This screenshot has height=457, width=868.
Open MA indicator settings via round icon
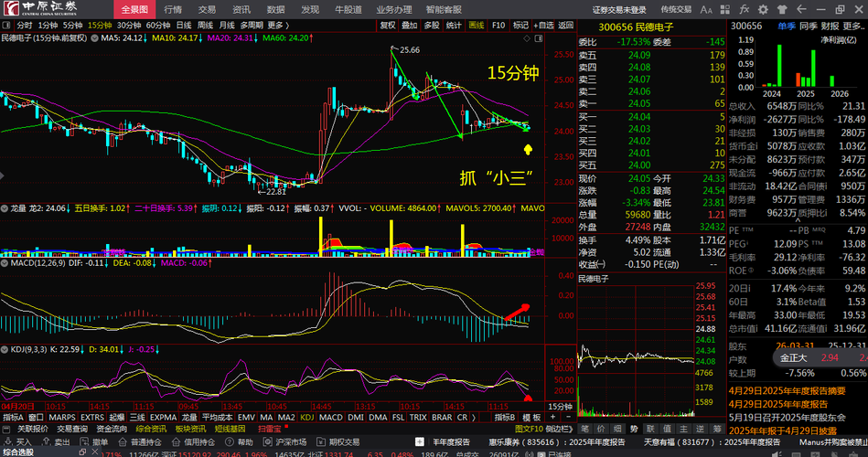[x=94, y=38]
